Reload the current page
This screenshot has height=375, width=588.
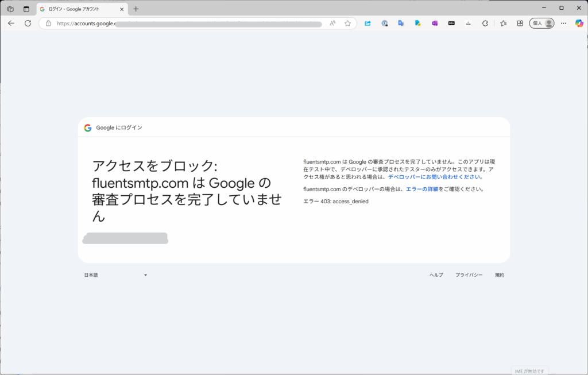(28, 23)
